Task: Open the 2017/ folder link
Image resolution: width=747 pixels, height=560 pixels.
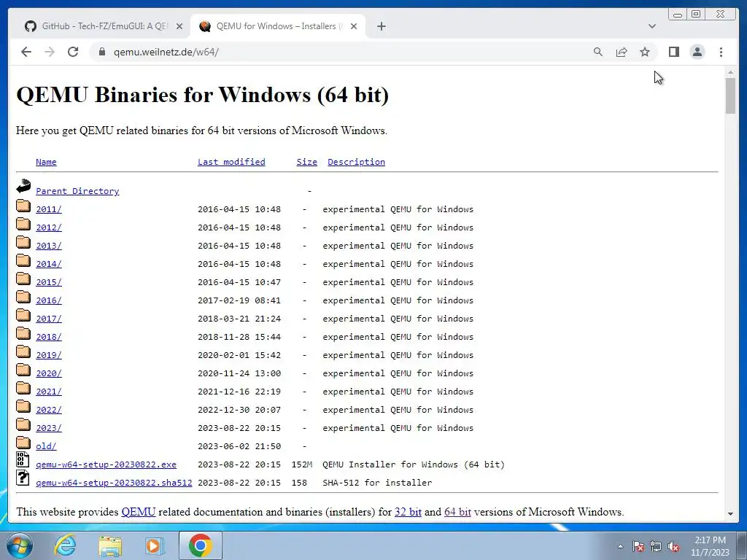Action: (49, 319)
